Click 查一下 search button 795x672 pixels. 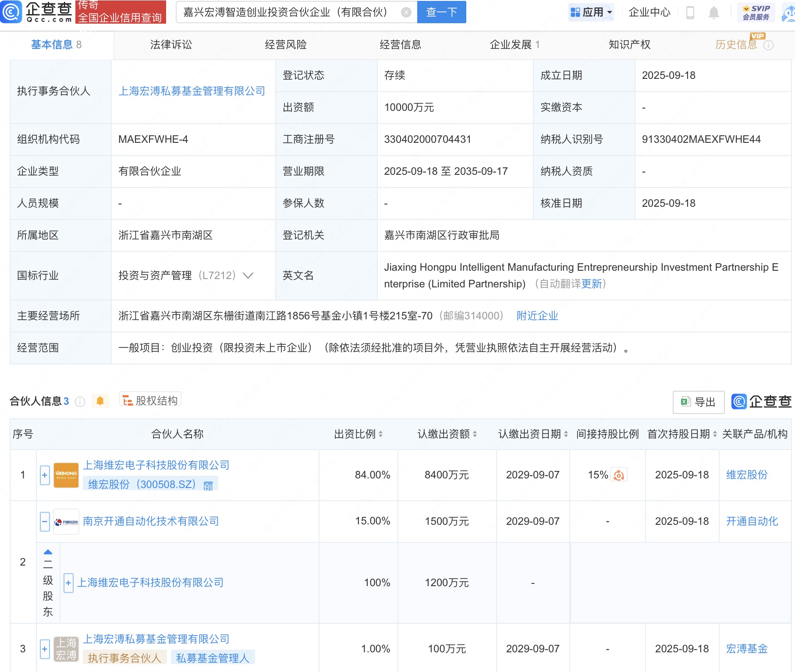click(x=442, y=12)
